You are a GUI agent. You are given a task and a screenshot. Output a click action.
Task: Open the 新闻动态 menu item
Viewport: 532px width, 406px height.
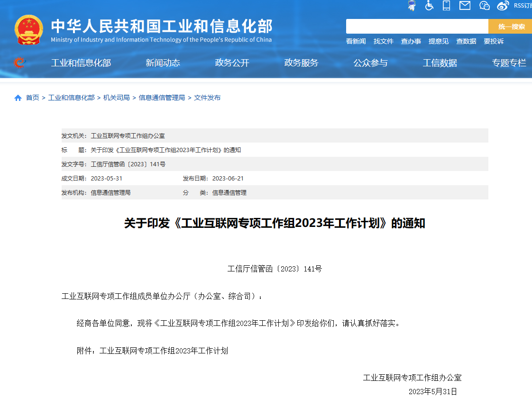pos(162,63)
